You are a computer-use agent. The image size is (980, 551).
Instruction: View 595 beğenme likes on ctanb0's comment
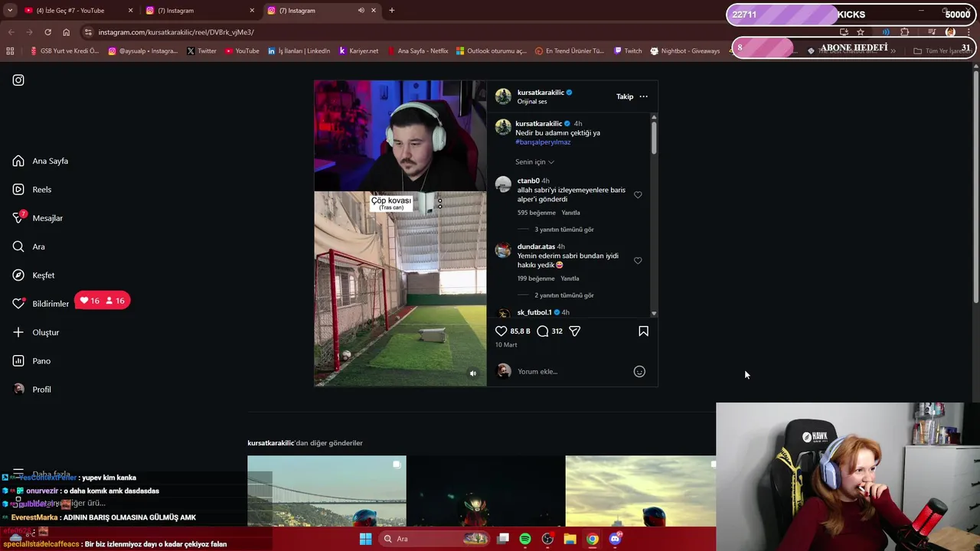tap(536, 213)
